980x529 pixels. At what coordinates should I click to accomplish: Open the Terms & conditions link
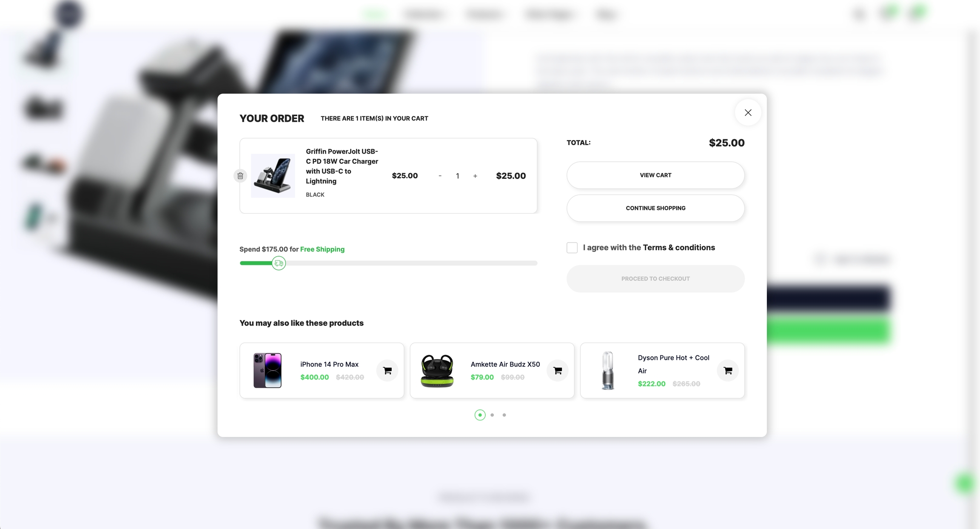click(678, 248)
